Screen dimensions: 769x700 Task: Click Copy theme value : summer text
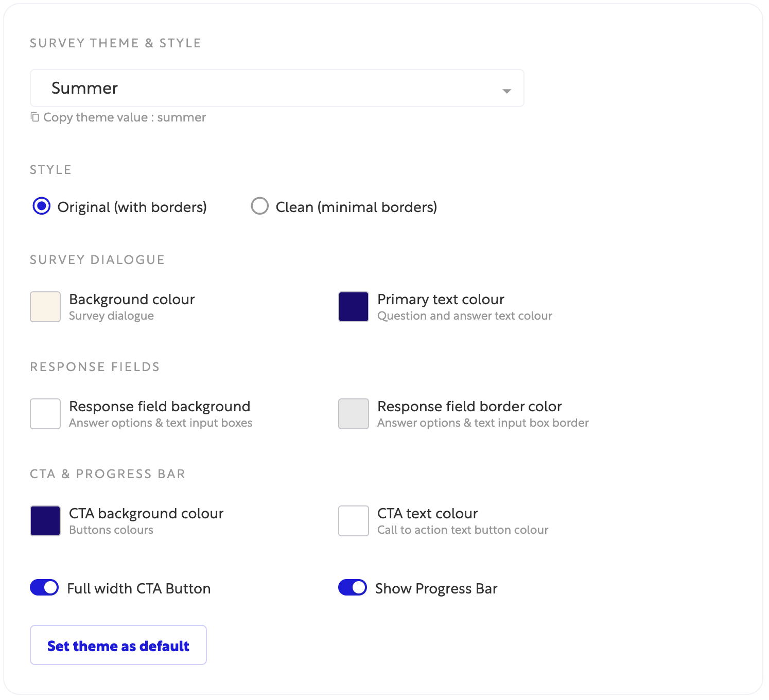click(125, 117)
